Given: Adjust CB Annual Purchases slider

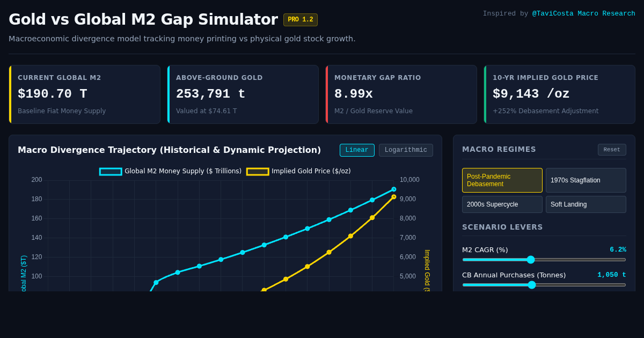Looking at the screenshot, I should 544,285.
